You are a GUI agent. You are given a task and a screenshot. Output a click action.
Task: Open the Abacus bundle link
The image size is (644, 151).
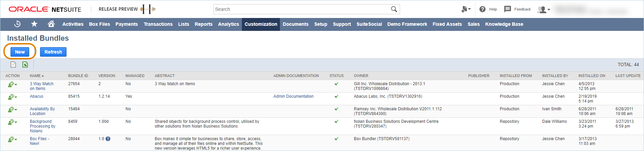[37, 96]
